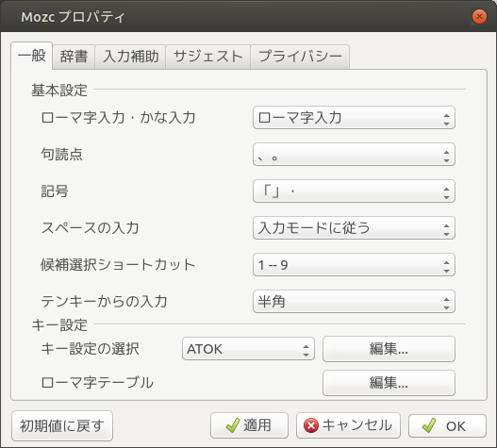
Task: Select the 一般 tab
Action: click(32, 56)
